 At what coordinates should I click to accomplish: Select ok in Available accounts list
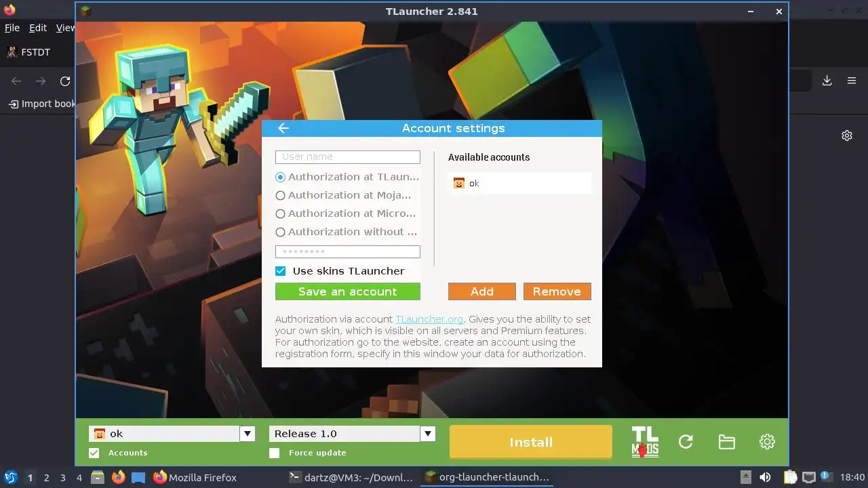[x=519, y=183]
